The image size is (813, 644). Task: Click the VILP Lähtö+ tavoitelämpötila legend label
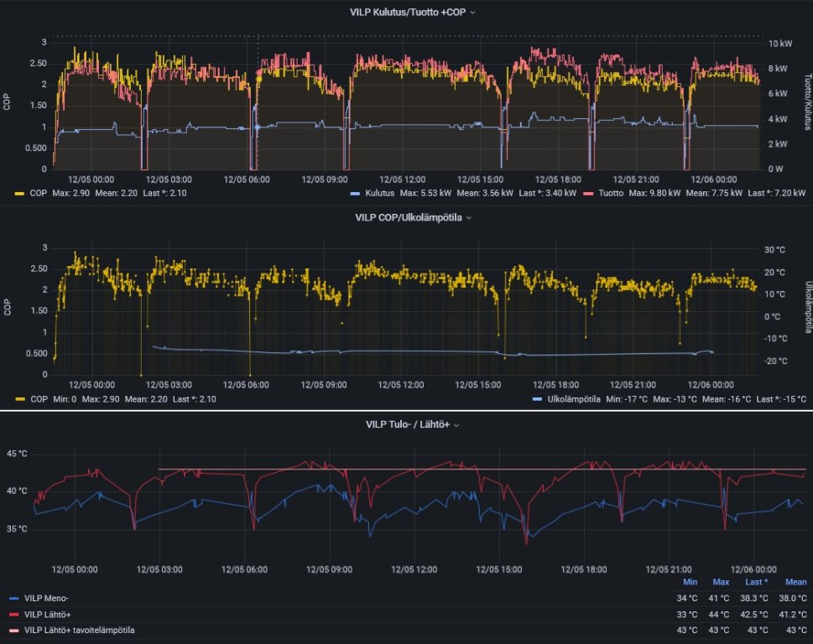tap(79, 630)
